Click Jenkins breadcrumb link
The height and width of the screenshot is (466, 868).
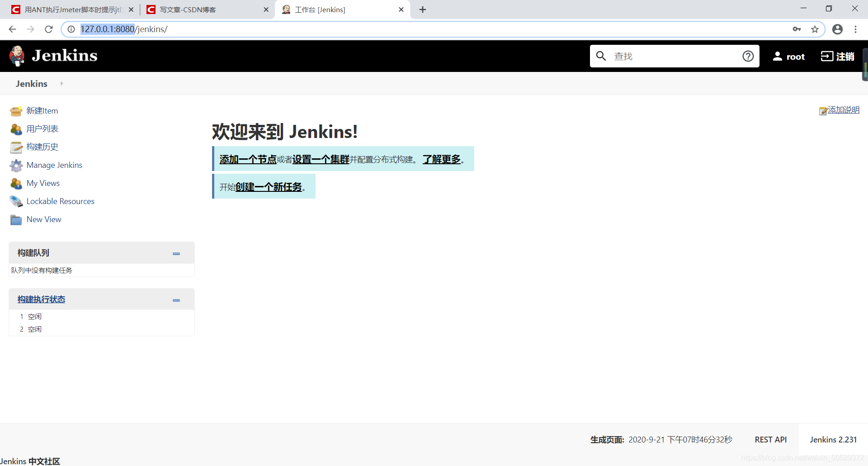point(31,84)
